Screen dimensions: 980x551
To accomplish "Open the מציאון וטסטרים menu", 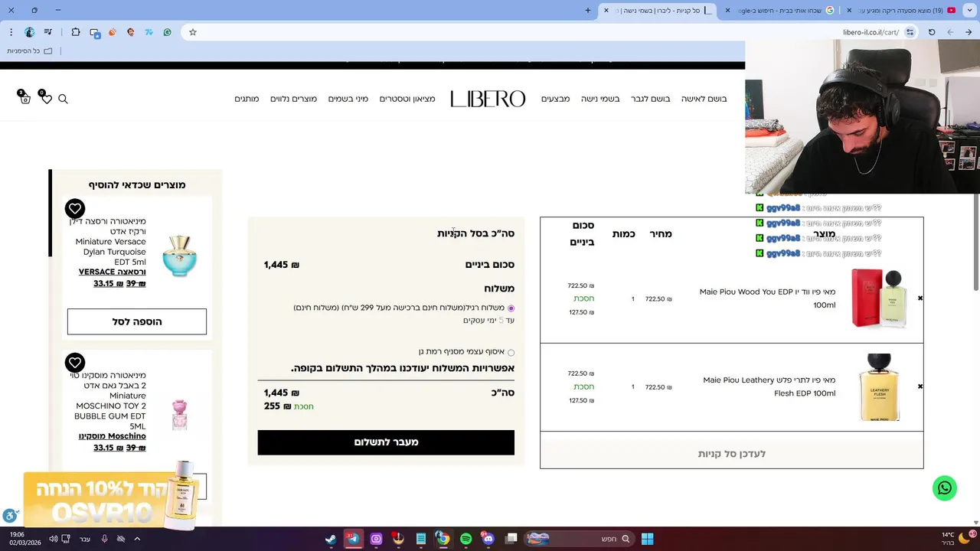I will tap(407, 99).
